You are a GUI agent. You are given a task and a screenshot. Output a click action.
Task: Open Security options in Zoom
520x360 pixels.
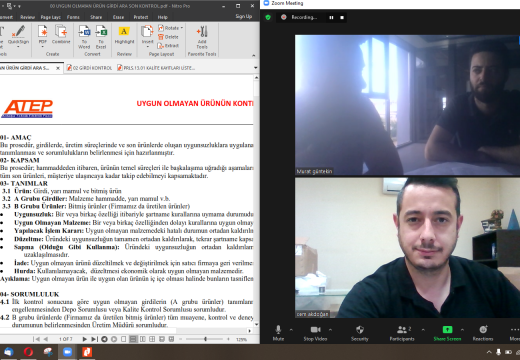360,333
